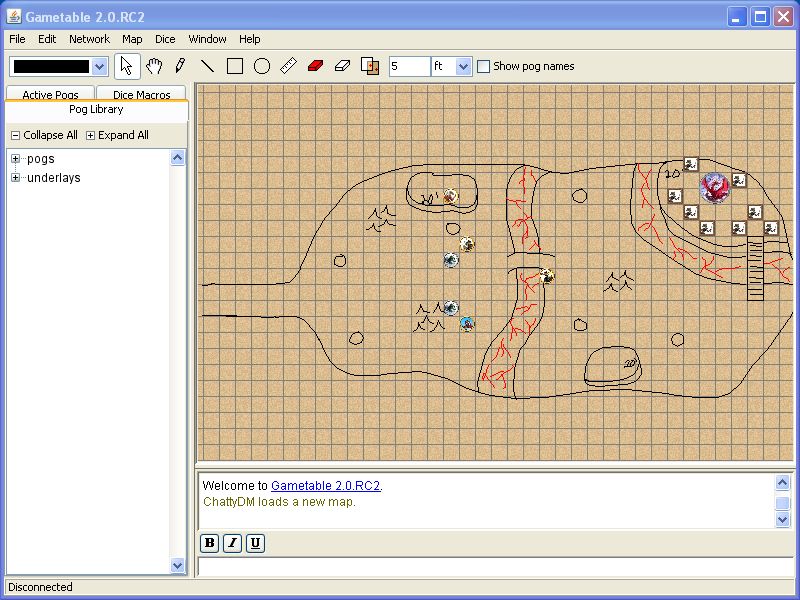Select the publish map tool
Screen dimensions: 800x600
pyautogui.click(x=370, y=66)
